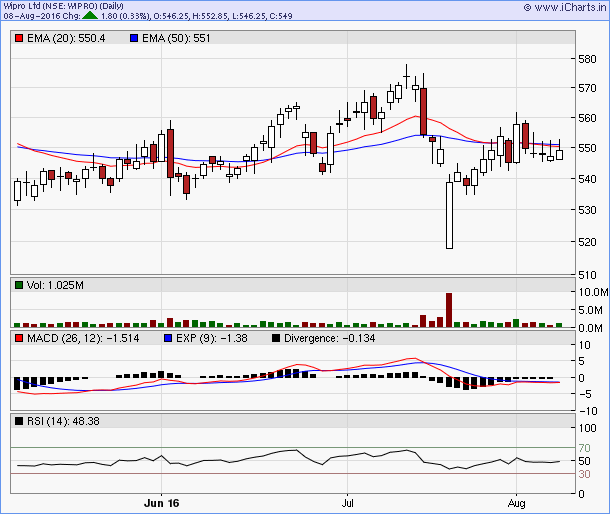Viewport: 610px width, 514px height.
Task: Click the 0.0M volume axis label
Action: tap(590, 328)
